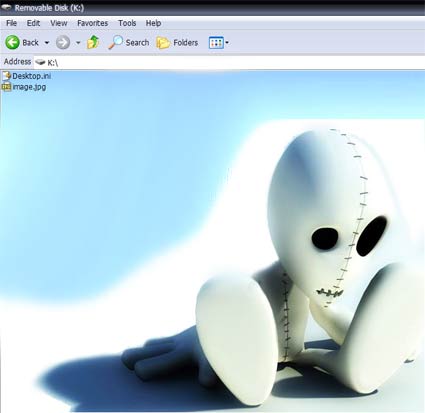Viewport: 425px width, 413px height.
Task: Expand the Back history dropdown arrow
Action: click(47, 43)
